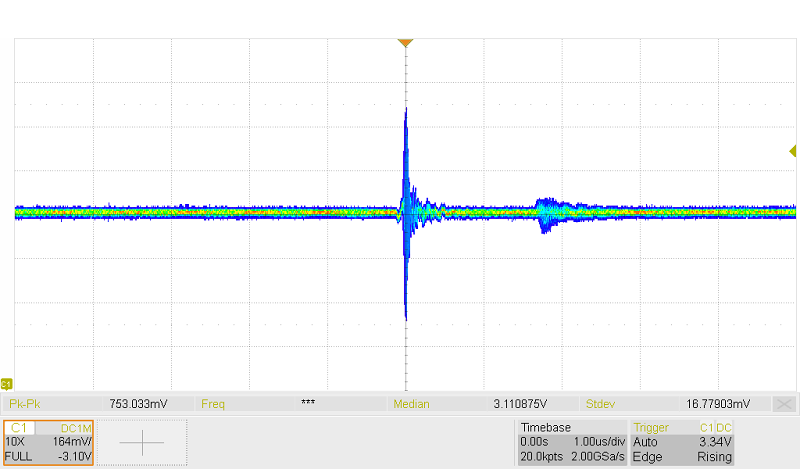Screen dimensions: 800x469
Task: Select the Freq measurement label
Action: point(213,404)
